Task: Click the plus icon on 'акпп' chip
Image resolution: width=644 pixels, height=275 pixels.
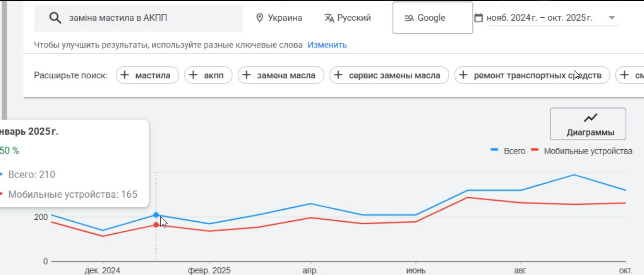Action: pos(193,75)
